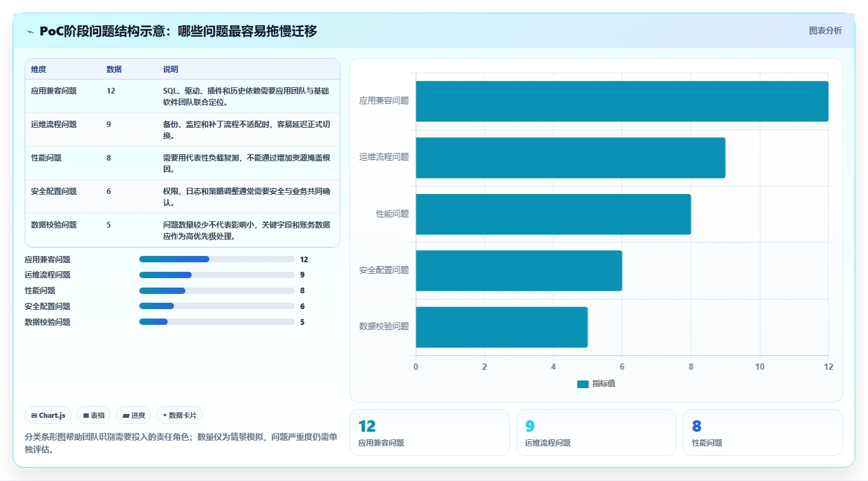This screenshot has height=481, width=868.
Task: Click the chart y-axis label 数据校验问题
Action: pyautogui.click(x=384, y=326)
